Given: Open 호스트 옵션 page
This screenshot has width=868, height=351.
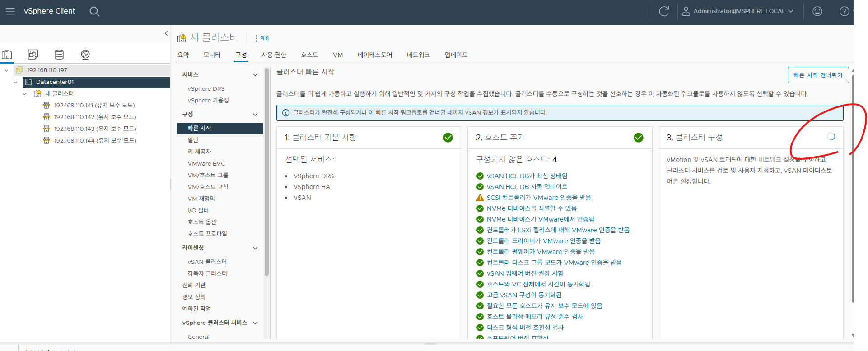Looking at the screenshot, I should pyautogui.click(x=202, y=222).
